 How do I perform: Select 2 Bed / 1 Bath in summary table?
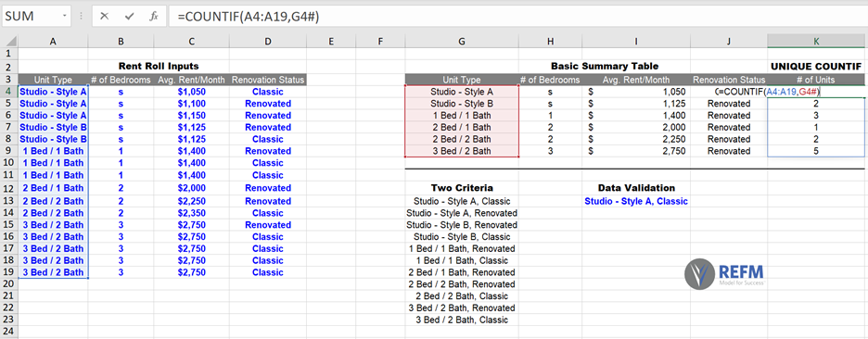coord(462,127)
